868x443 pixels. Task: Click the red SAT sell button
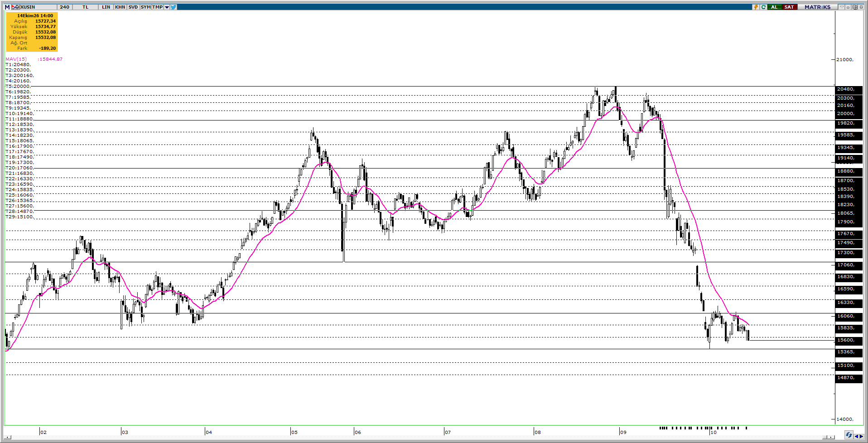pyautogui.click(x=790, y=7)
